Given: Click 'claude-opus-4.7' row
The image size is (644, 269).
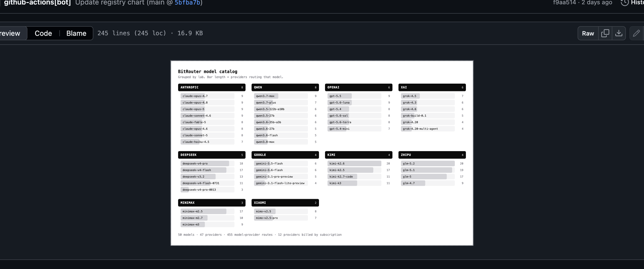Looking at the screenshot, I should point(212,96).
